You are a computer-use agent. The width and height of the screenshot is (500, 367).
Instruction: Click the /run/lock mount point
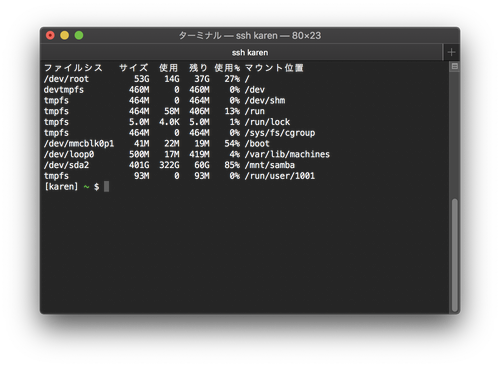click(x=267, y=122)
